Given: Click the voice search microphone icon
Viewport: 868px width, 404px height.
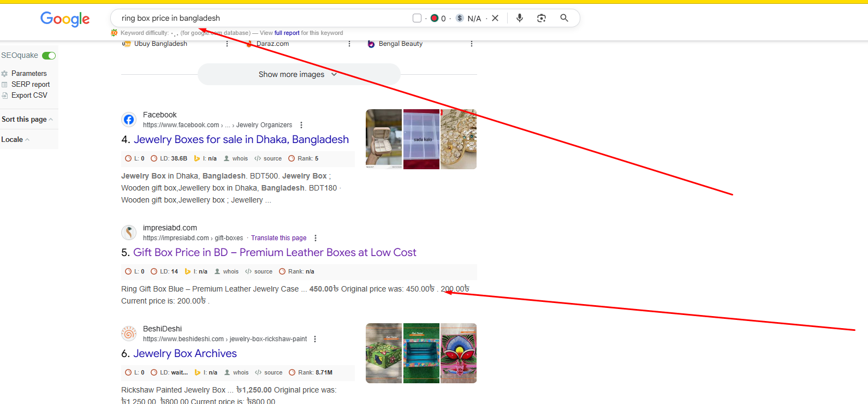Looking at the screenshot, I should point(519,18).
